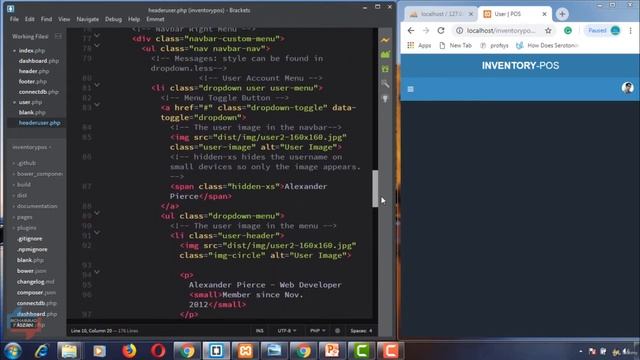
Task: Collapse code fold arrow at line 81
Action: tap(97, 85)
